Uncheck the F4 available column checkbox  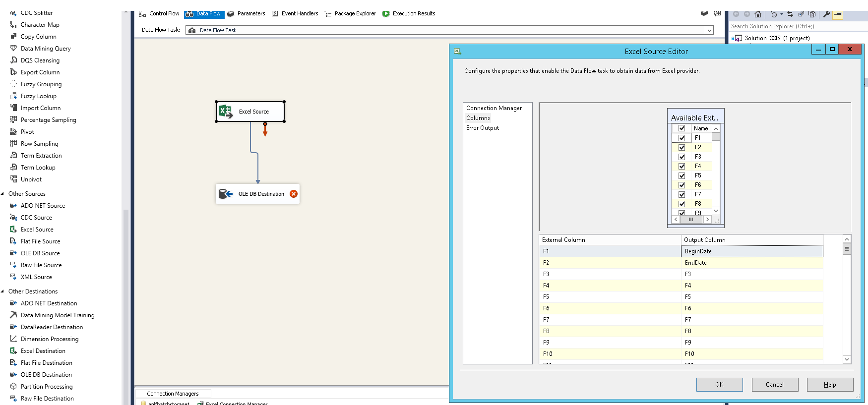click(x=682, y=166)
